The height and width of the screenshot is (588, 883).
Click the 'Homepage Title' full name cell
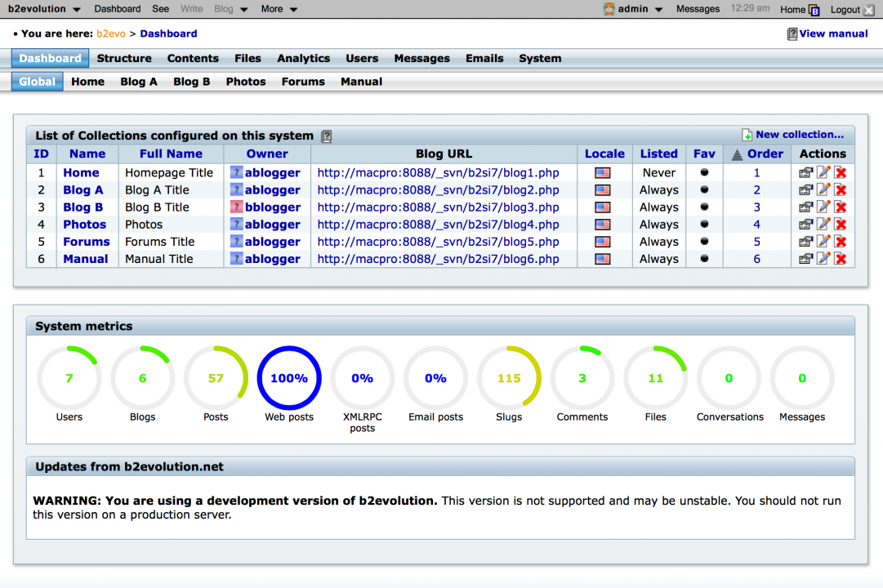point(169,173)
